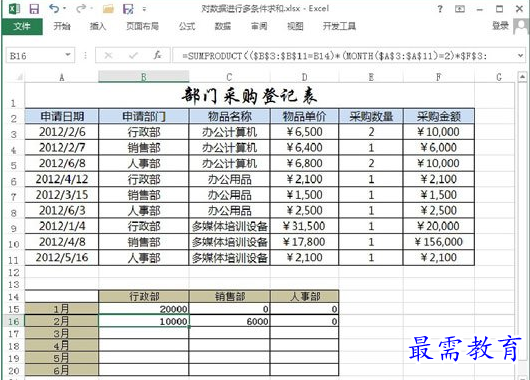Select header cell 申请日期

point(62,116)
